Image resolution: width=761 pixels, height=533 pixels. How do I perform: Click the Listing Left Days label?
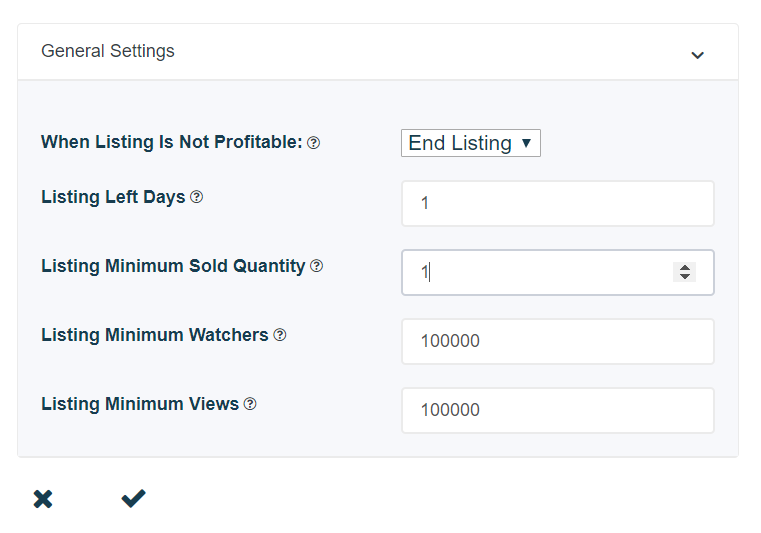pos(113,197)
